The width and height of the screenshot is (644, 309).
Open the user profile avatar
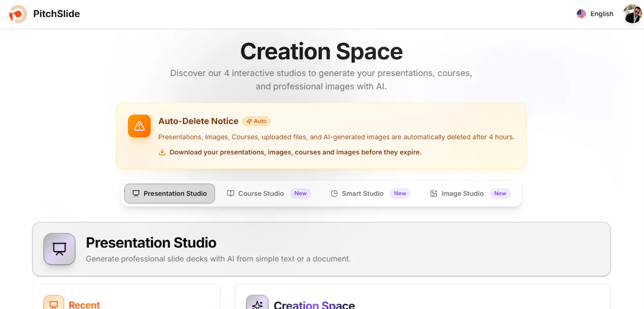(x=632, y=14)
